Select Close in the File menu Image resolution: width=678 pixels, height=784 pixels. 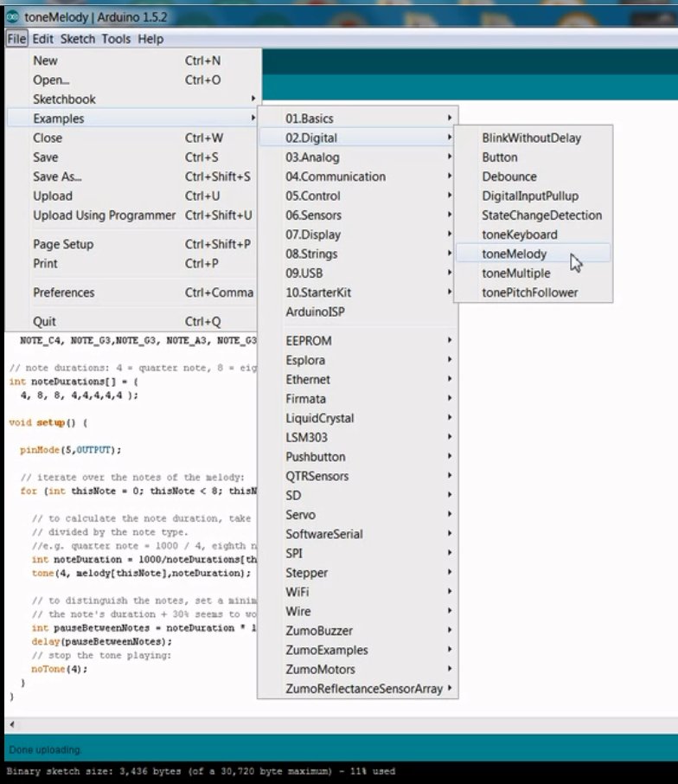(x=133, y=138)
